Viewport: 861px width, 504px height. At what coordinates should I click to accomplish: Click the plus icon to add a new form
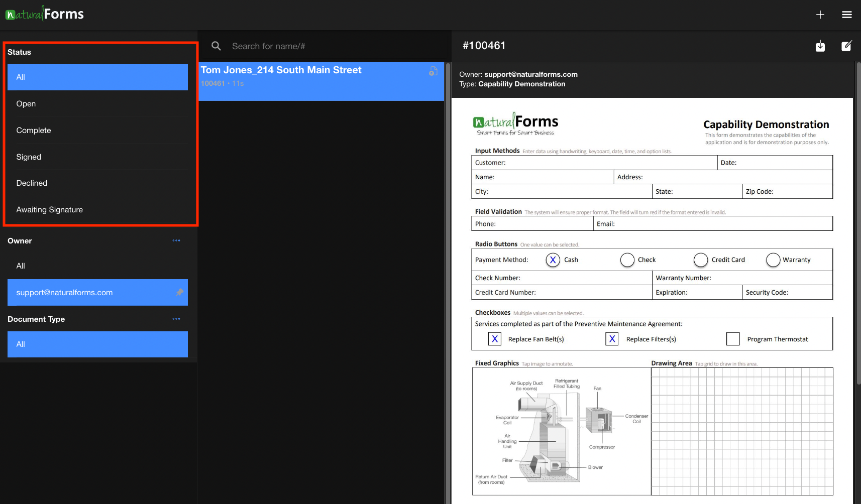coord(820,15)
